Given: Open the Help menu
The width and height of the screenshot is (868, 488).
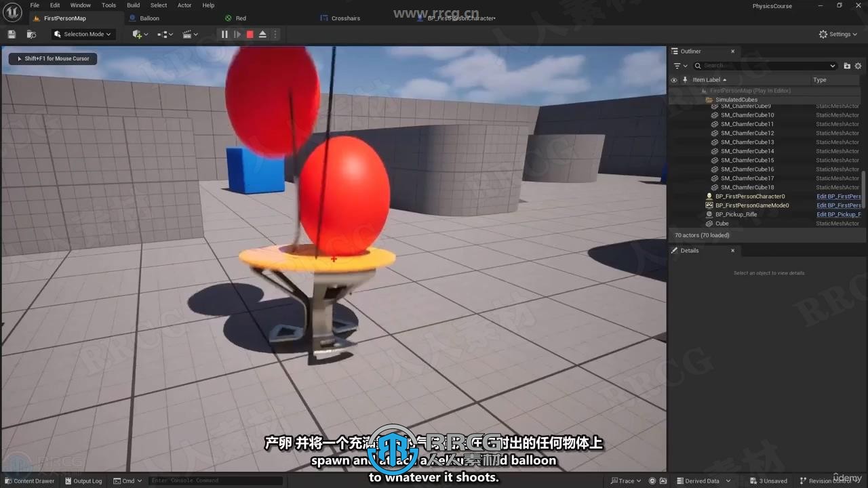Looking at the screenshot, I should point(208,5).
